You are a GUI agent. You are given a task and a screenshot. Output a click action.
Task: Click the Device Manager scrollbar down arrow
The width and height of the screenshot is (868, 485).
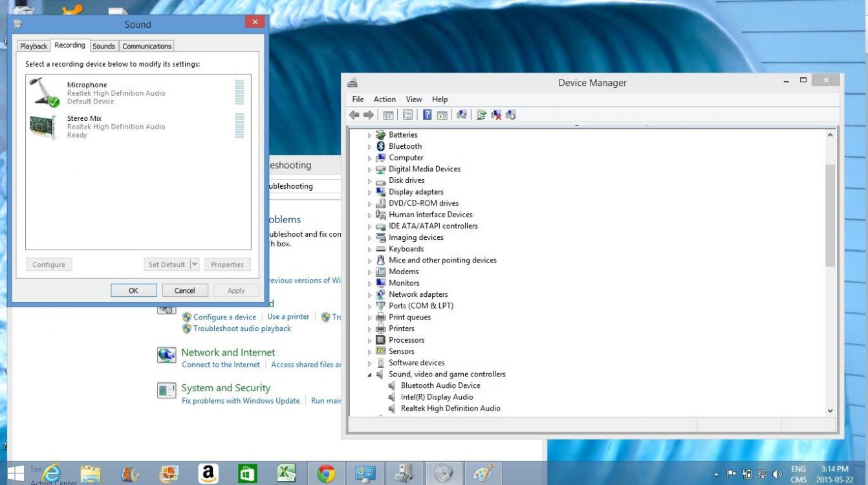pos(830,410)
